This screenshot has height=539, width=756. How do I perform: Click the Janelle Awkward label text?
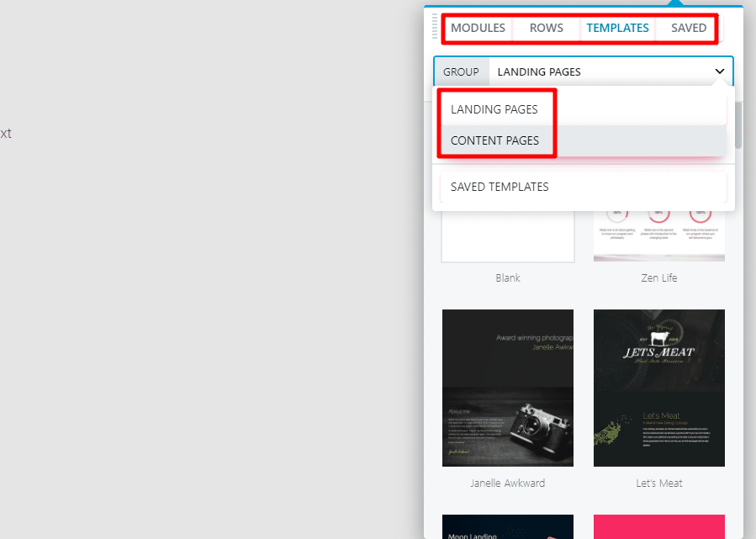(507, 483)
